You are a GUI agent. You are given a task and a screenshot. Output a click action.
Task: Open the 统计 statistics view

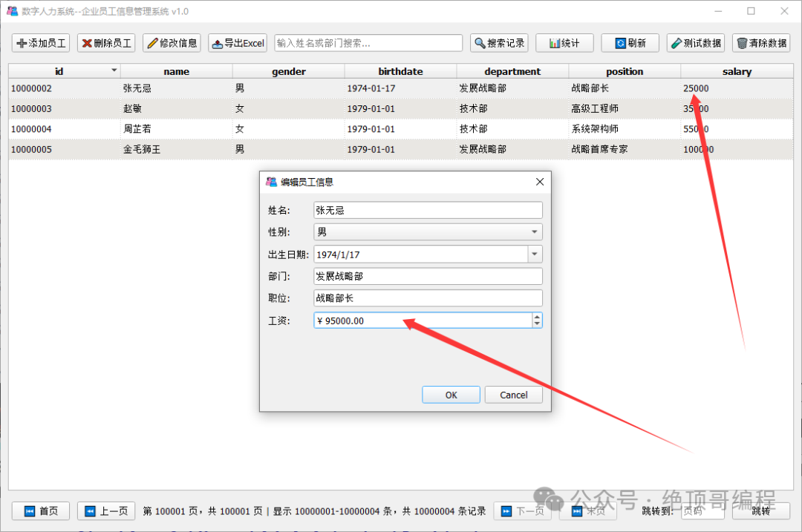[564, 44]
